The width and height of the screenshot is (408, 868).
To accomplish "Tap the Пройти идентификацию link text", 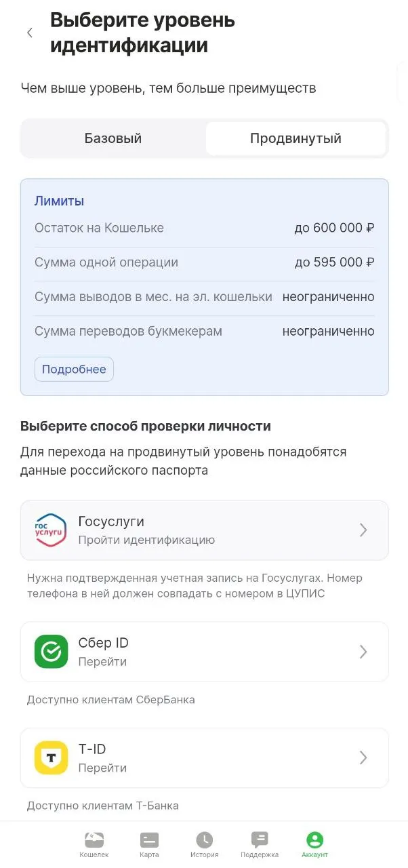I will click(146, 540).
